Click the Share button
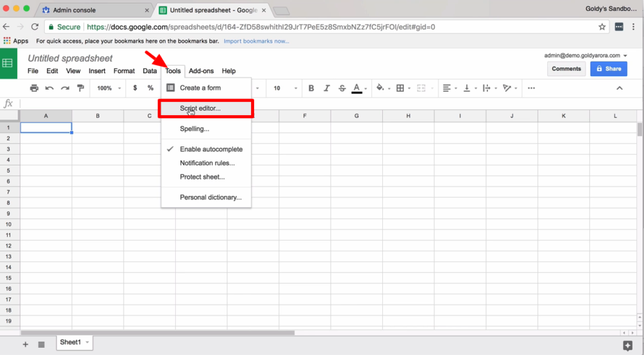 [x=609, y=69]
